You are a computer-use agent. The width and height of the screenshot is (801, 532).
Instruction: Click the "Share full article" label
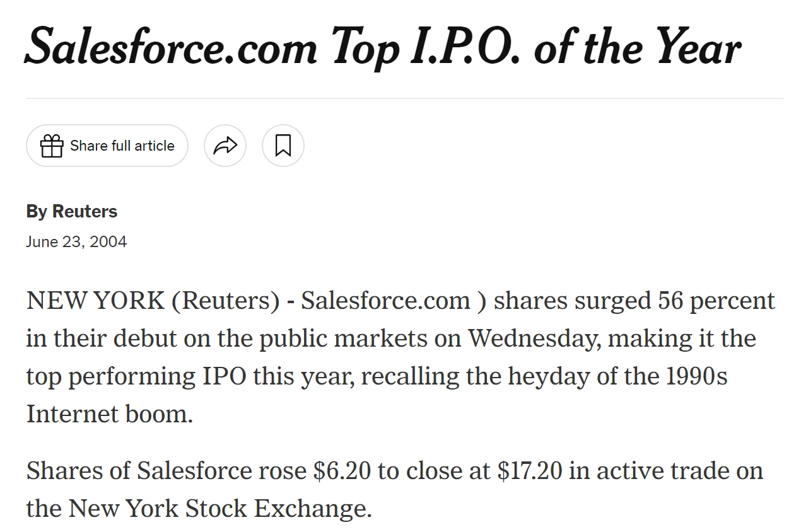pos(122,146)
